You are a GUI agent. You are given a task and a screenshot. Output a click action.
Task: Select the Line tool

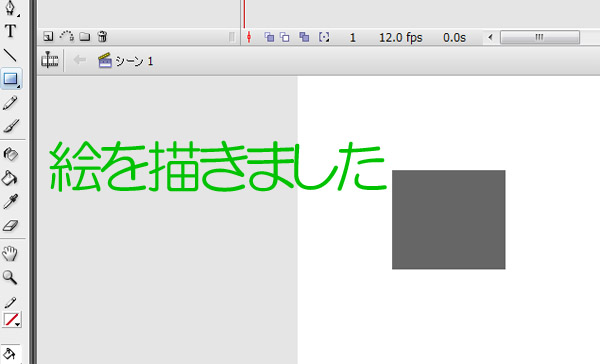pos(10,55)
